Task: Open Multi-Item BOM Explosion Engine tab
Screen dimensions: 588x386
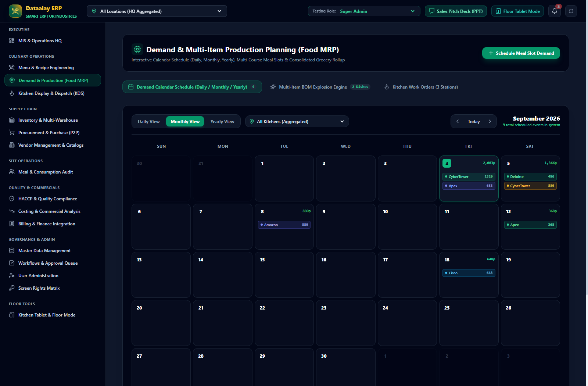Action: 320,87
